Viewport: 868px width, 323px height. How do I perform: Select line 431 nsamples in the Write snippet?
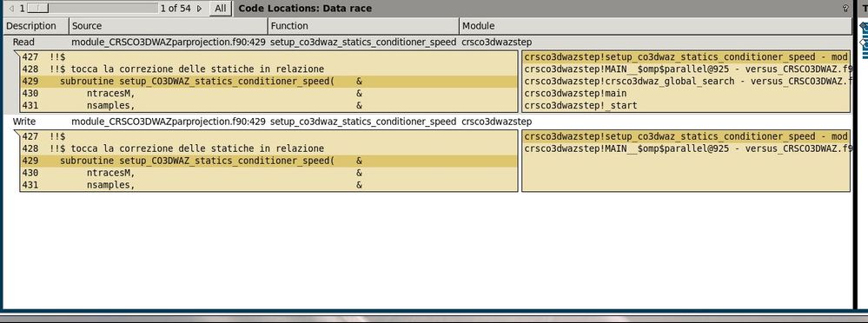269,185
